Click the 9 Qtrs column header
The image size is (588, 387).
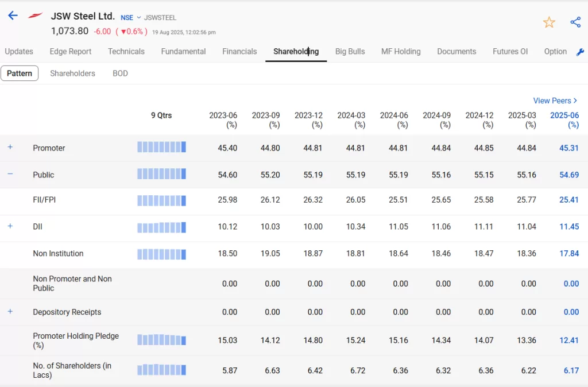pyautogui.click(x=161, y=115)
